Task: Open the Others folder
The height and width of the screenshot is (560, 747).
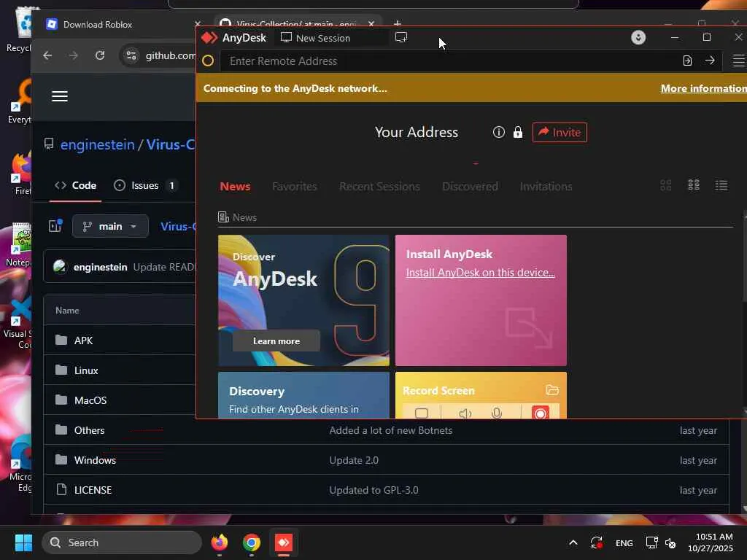Action: point(89,430)
